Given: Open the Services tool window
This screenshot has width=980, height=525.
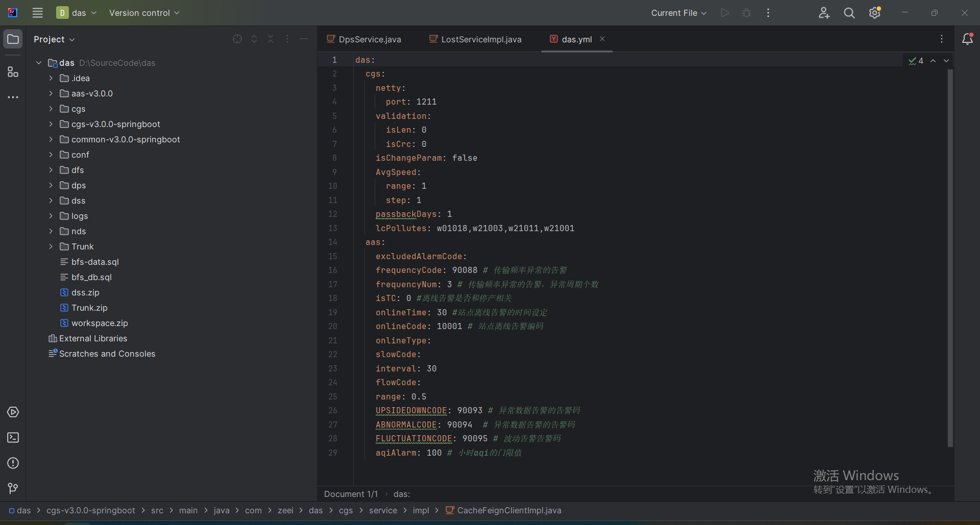Looking at the screenshot, I should (13, 412).
